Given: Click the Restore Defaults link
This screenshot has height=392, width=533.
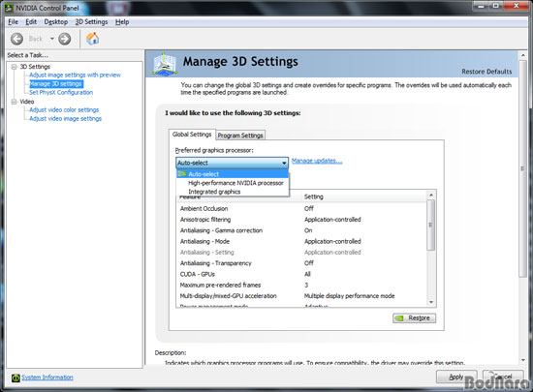Looking at the screenshot, I should [486, 72].
